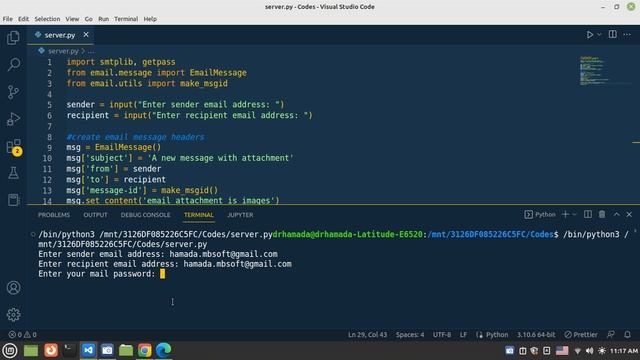Open the Testing flask view

13,173
